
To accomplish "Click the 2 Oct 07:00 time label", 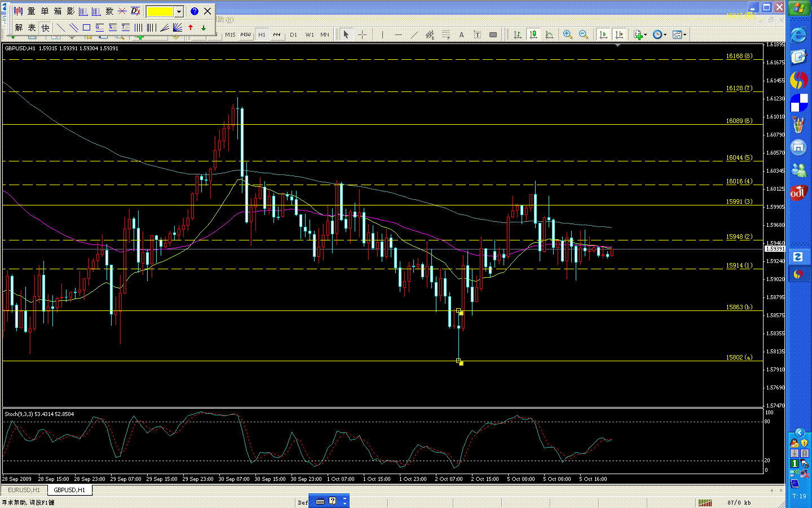I will 449,479.
